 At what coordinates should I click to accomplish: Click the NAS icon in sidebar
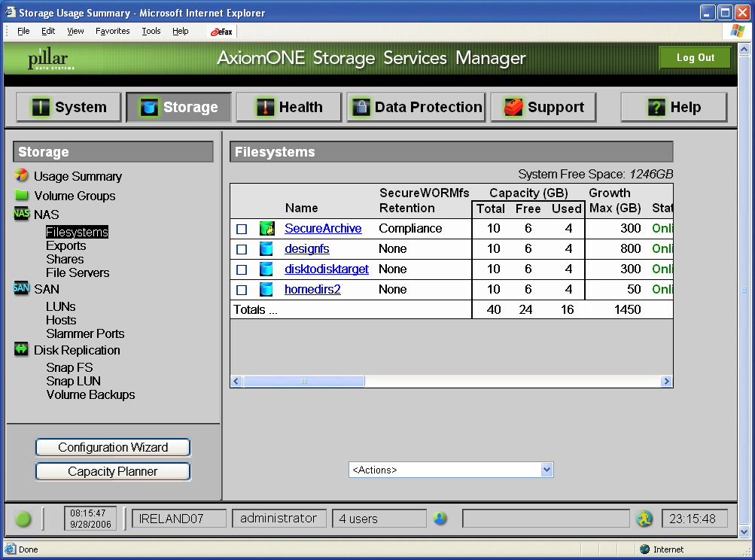coord(21,213)
